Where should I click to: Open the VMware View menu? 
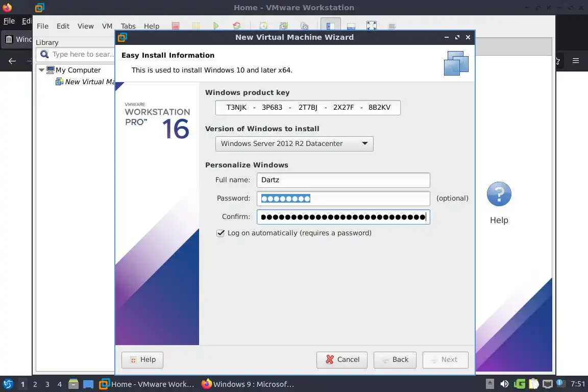[x=86, y=26]
